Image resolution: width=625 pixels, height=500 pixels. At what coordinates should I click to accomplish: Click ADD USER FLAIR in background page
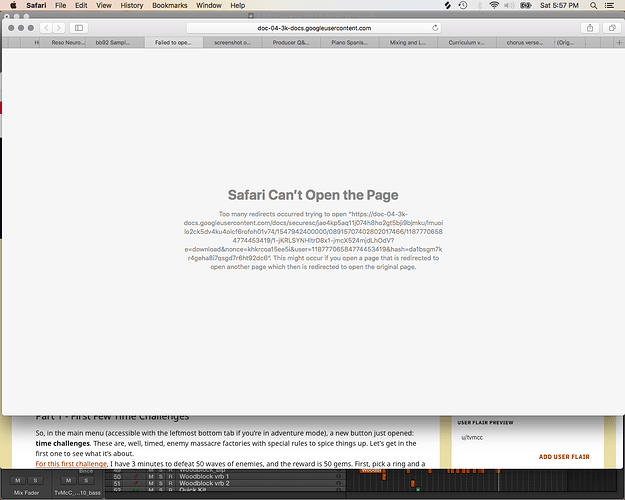564,457
